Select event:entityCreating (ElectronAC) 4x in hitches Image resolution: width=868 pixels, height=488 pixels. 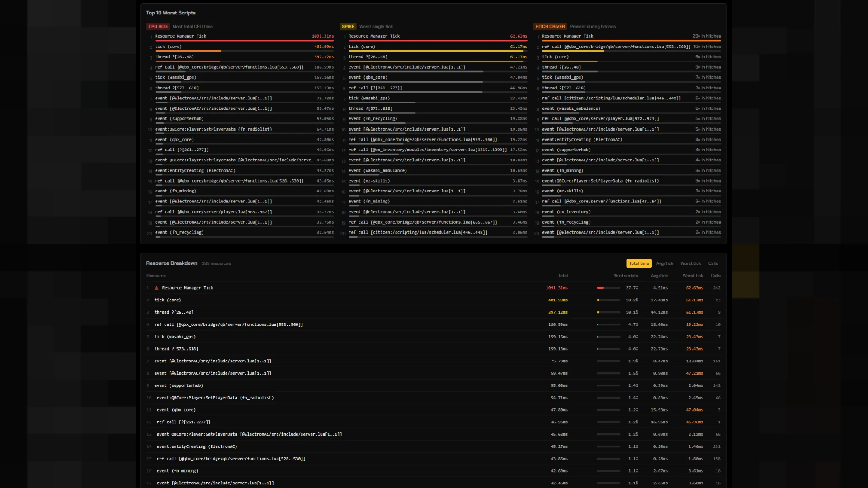(x=628, y=141)
